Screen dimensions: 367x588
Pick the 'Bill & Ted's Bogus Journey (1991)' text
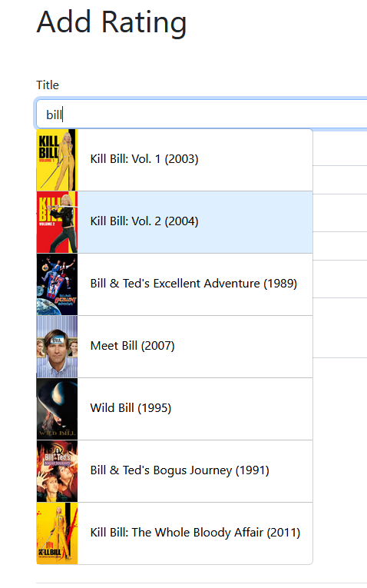click(x=180, y=470)
